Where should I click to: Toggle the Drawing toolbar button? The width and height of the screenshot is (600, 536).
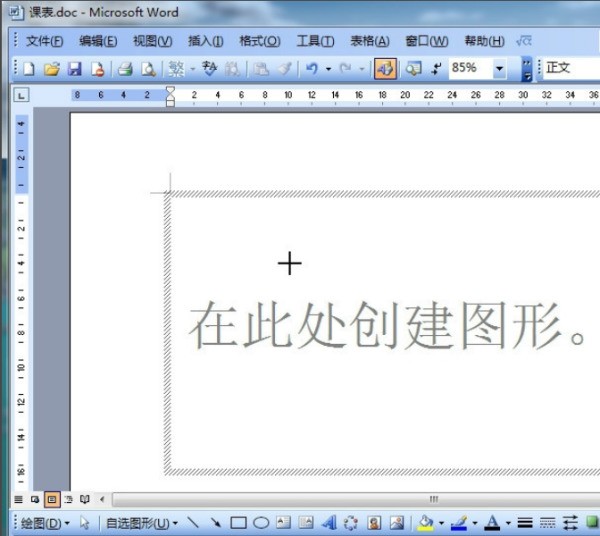[385, 69]
